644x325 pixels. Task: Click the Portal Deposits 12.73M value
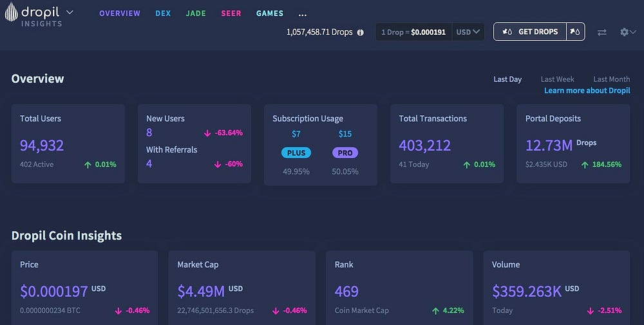point(549,145)
